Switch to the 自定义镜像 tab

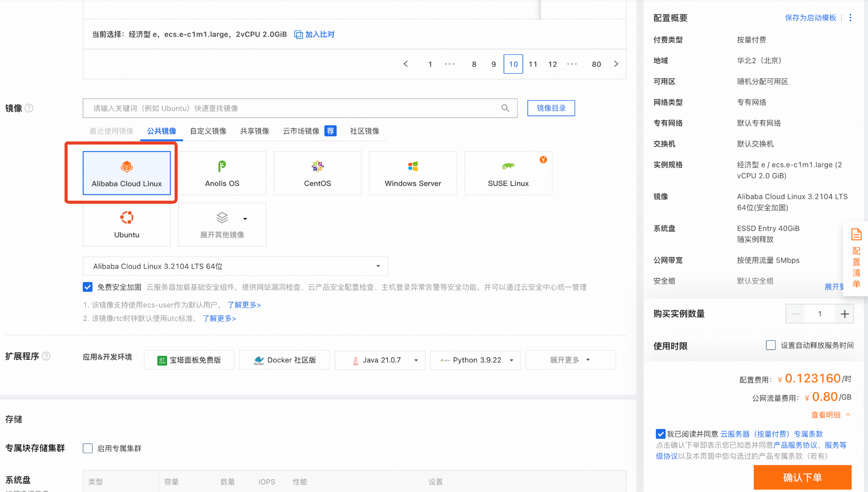tap(208, 131)
